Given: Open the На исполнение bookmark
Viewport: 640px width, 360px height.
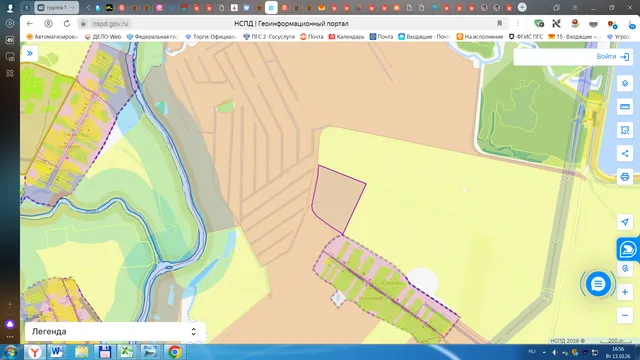Looking at the screenshot, I should (x=480, y=37).
